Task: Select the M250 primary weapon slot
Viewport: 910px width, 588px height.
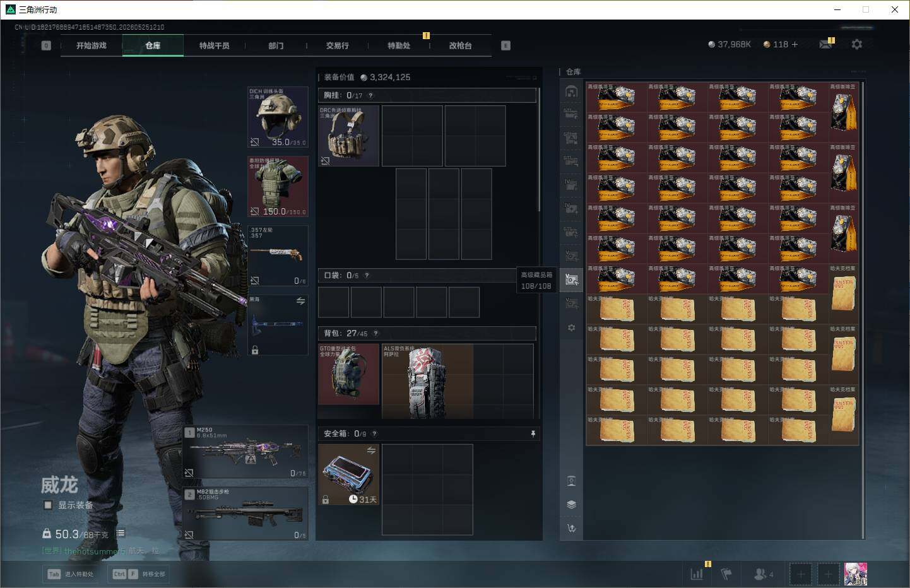Action: tap(245, 452)
